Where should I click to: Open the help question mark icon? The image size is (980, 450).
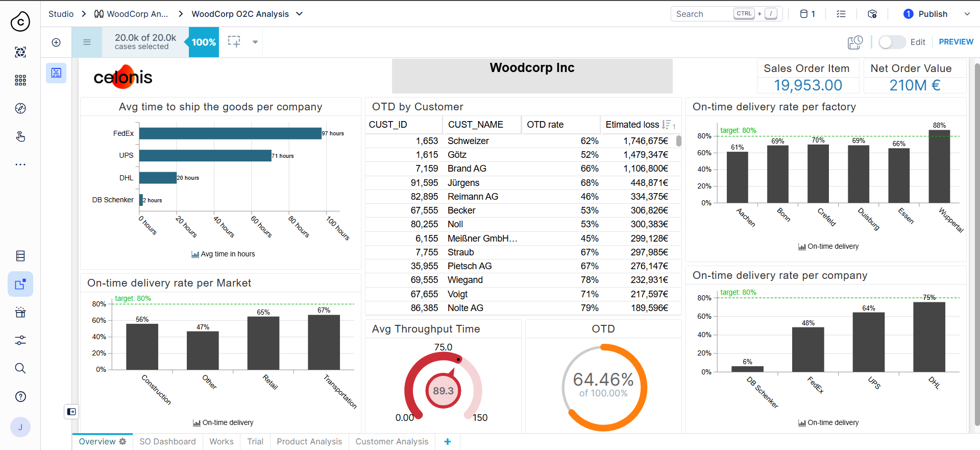20,396
